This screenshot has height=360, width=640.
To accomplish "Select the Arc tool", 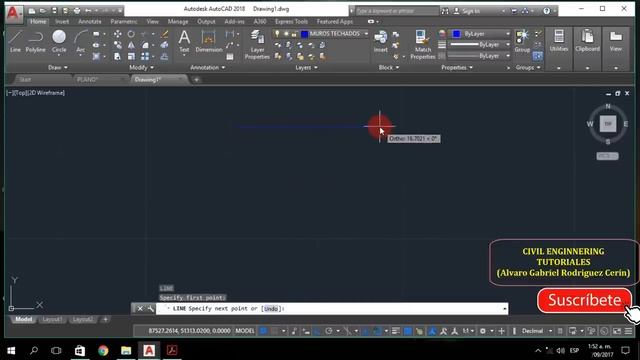I will [x=80, y=42].
